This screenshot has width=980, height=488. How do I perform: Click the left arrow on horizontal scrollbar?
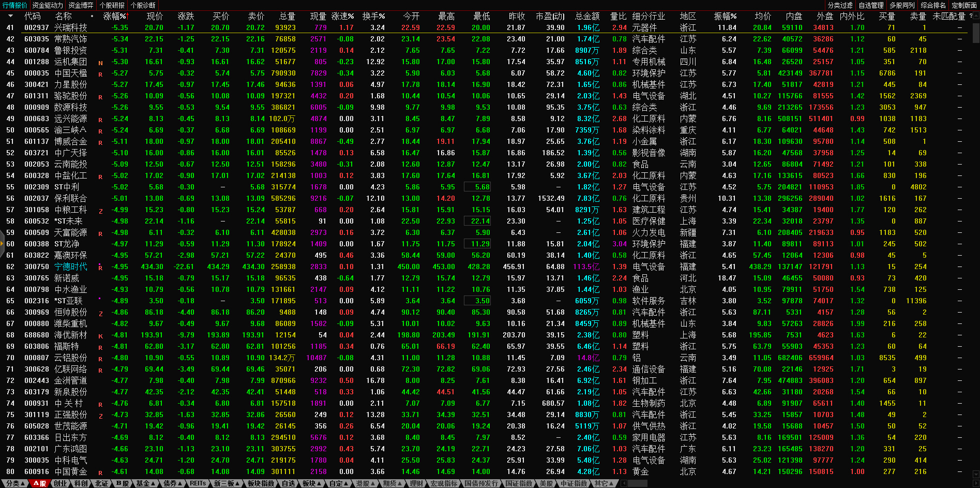624,483
